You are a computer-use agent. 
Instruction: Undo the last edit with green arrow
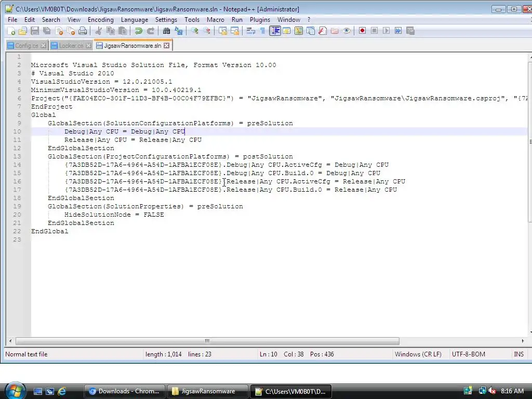click(138, 31)
